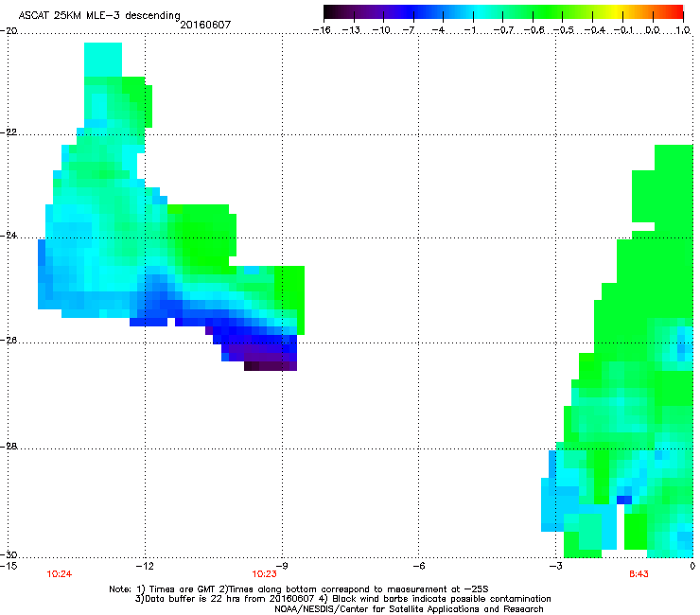Click the colorbar tick label -1
Screen dimensions: 700x615
469,30
